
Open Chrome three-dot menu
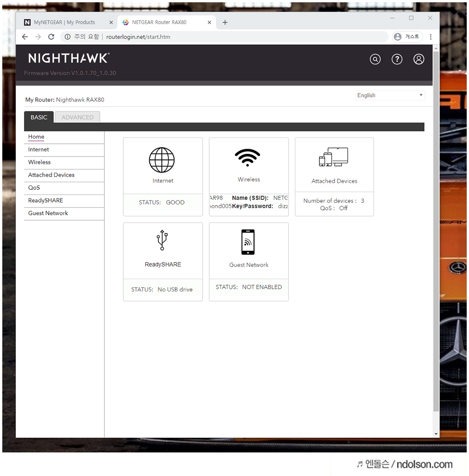coord(430,37)
